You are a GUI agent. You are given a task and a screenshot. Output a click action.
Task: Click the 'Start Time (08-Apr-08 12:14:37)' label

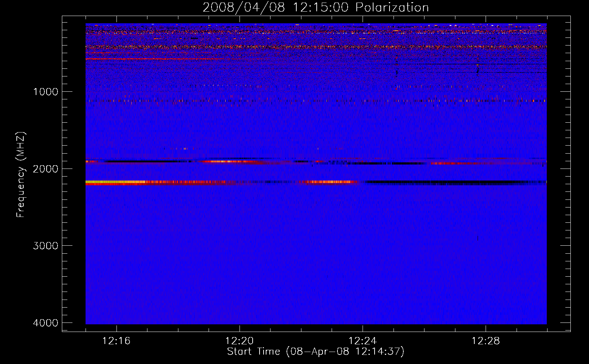point(316,352)
